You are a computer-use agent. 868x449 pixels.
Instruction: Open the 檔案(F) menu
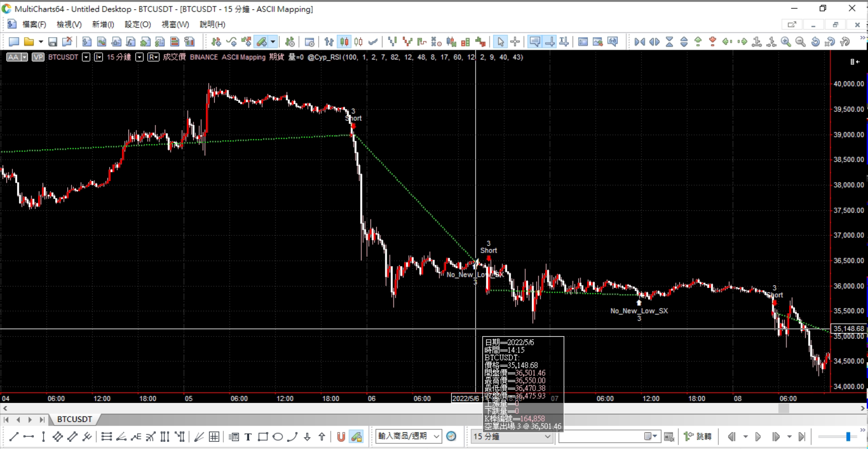(x=34, y=24)
